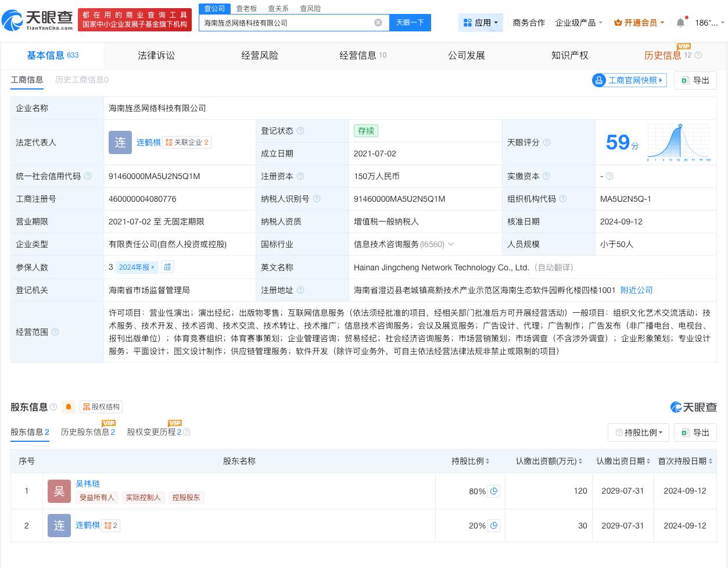Screen dimensions: 728x568
Task: Click the pie chart icon next to 20%
Action: pyautogui.click(x=494, y=526)
